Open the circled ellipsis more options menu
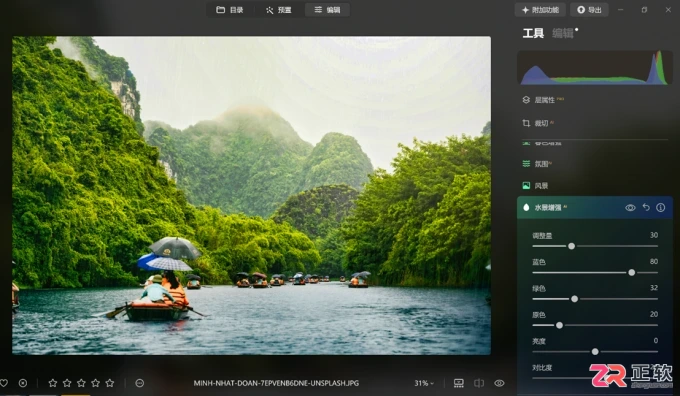The height and width of the screenshot is (396, 680). (140, 383)
